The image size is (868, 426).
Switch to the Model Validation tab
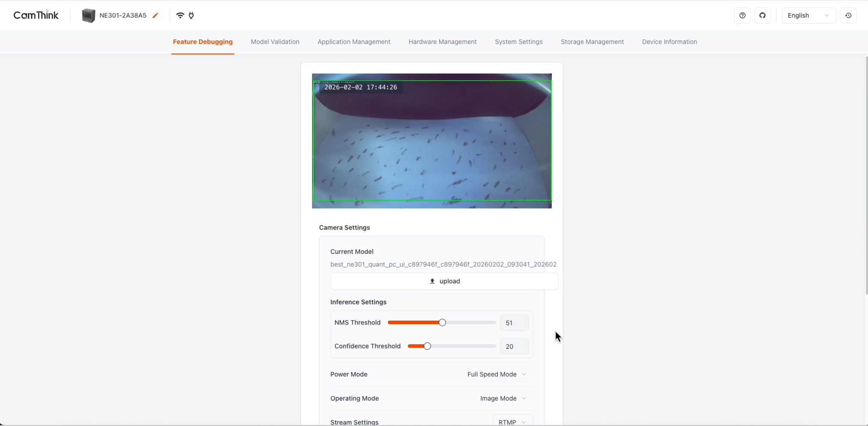click(275, 42)
